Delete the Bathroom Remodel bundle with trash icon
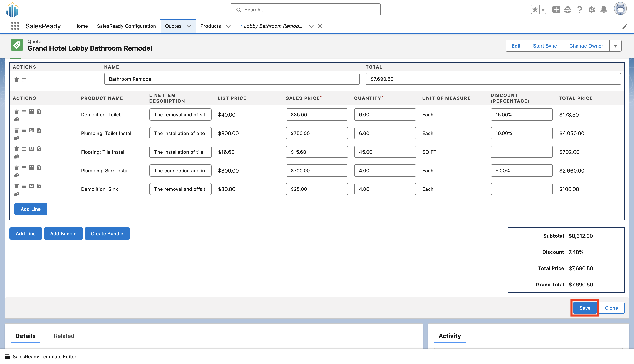 (x=16, y=80)
